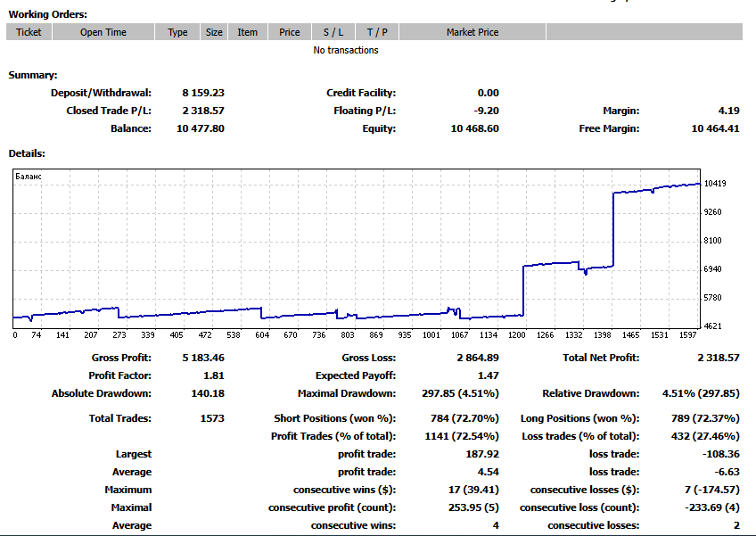This screenshot has width=756, height=536.
Task: Click the T / P column header
Action: click(x=377, y=32)
